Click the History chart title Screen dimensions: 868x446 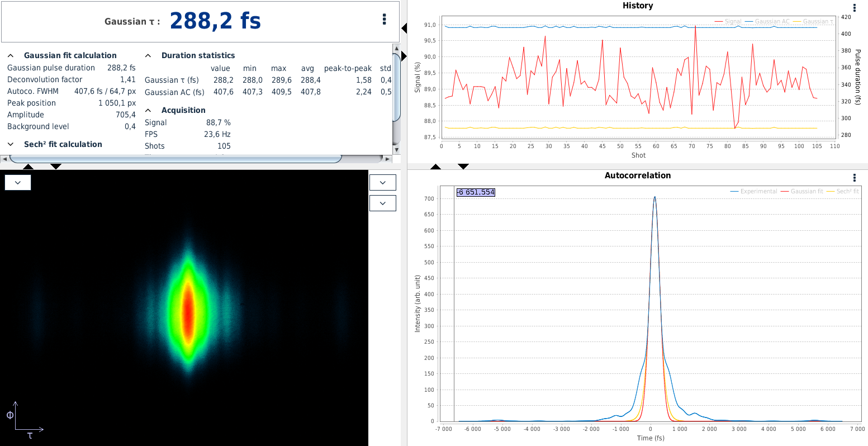point(638,6)
